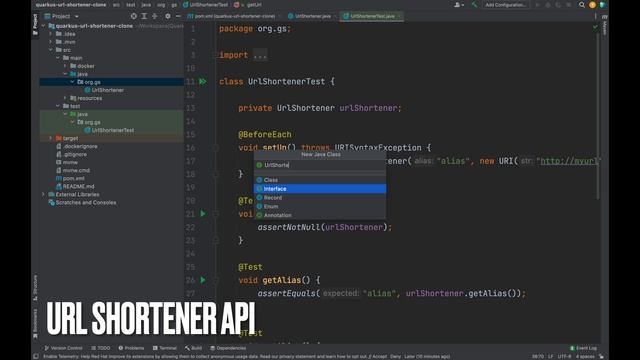The height and width of the screenshot is (360, 640).
Task: Click the run test gutter icon at line 21
Action: coord(203,213)
